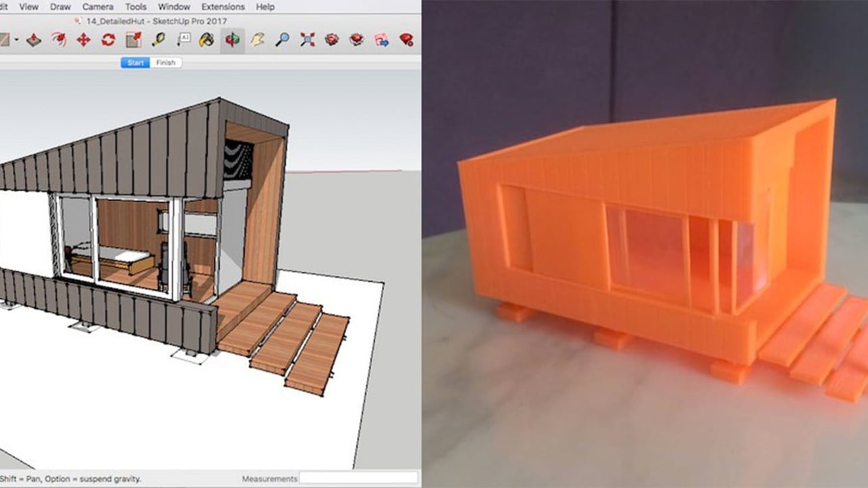This screenshot has height=488, width=868.
Task: Select the Text label tool
Action: tap(183, 40)
